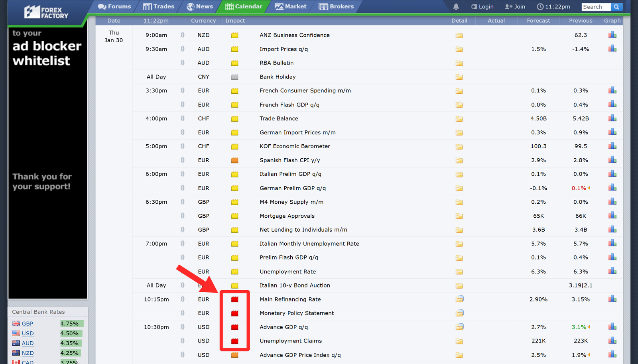The image size is (638, 364).
Task: Focus the Search input field
Action: [596, 7]
